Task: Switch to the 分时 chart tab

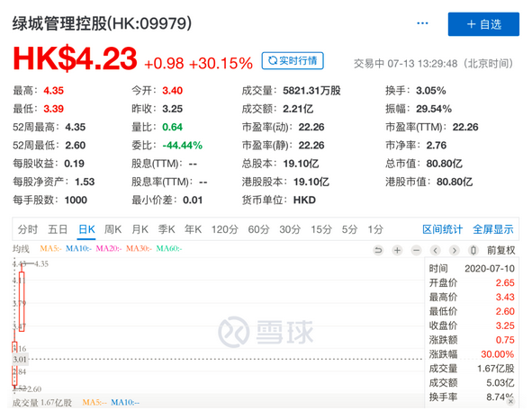Action: (x=28, y=229)
